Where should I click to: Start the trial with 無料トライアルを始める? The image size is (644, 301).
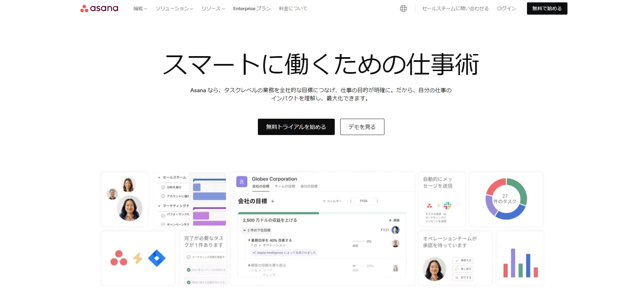(296, 127)
